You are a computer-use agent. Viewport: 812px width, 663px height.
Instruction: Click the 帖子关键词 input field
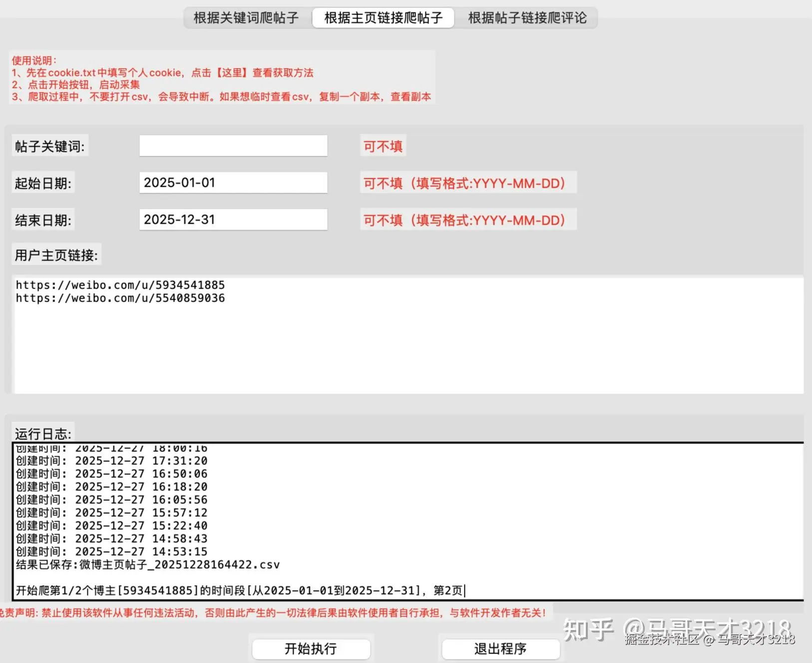point(233,146)
